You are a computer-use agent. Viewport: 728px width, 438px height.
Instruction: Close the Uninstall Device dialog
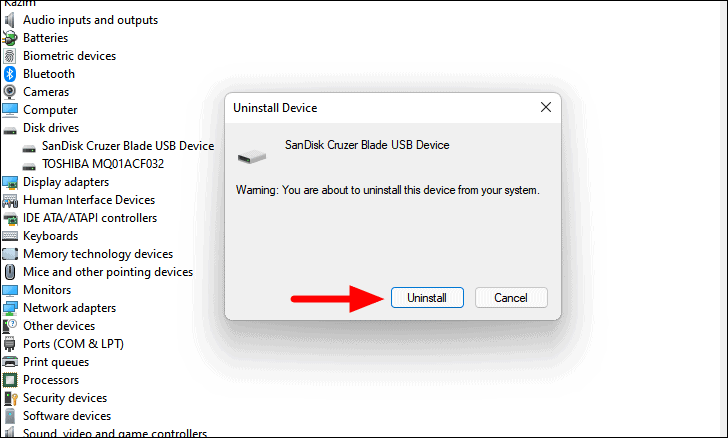coord(546,107)
